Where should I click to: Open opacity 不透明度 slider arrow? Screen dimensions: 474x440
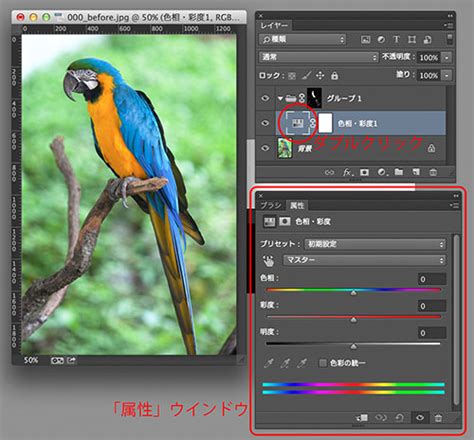[447, 58]
